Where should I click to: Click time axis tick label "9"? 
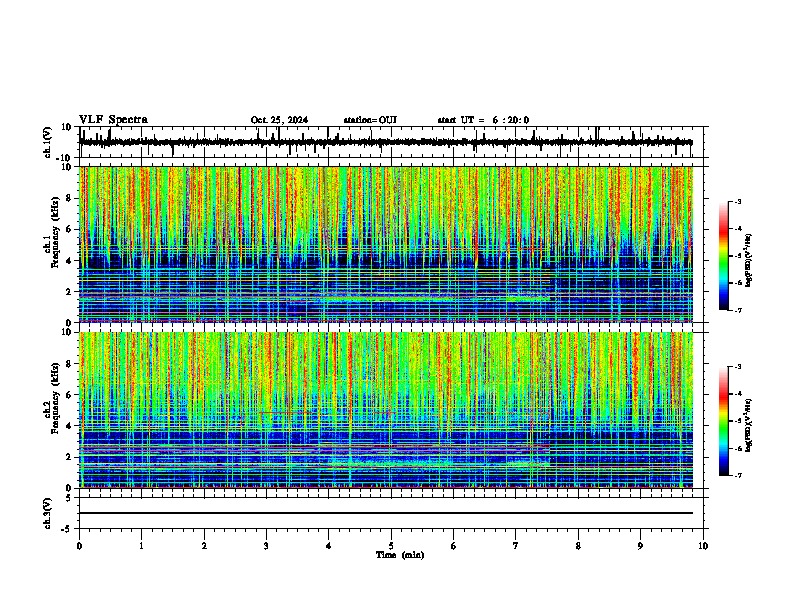[640, 546]
